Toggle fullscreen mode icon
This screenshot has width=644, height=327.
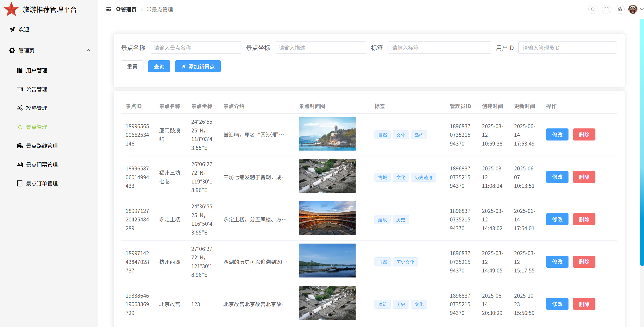coord(606,10)
